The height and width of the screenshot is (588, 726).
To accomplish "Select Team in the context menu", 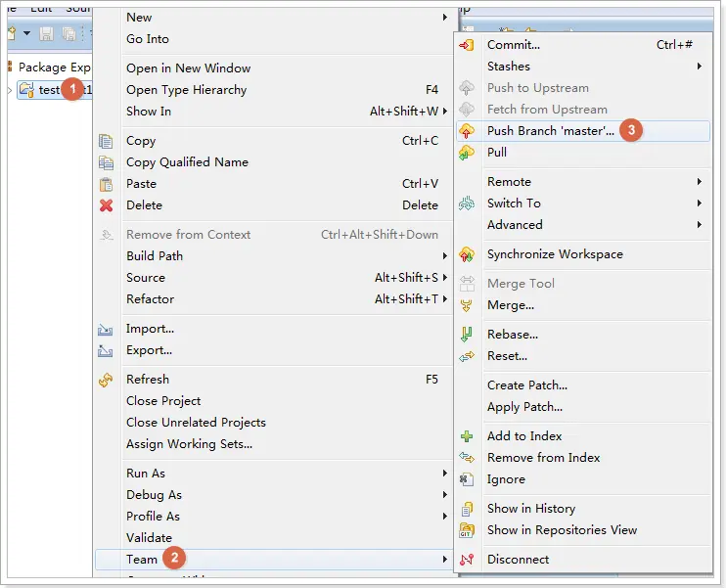I will 274,560.
